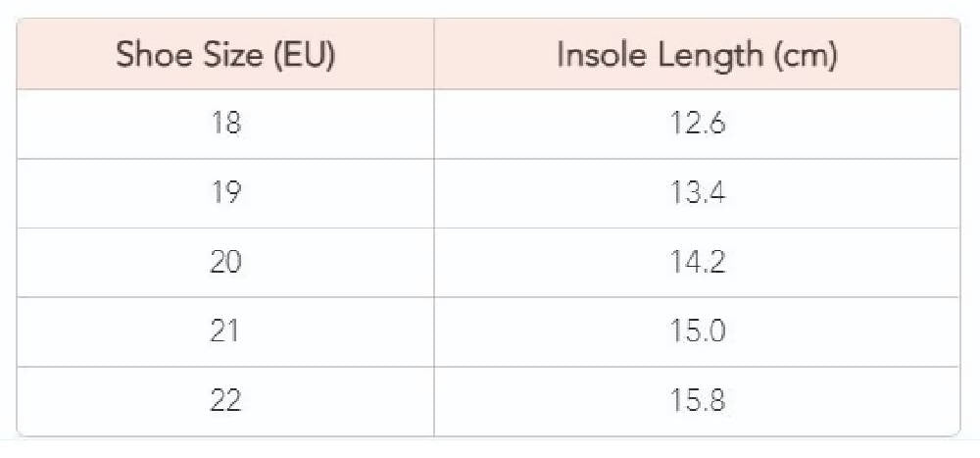Image resolution: width=980 pixels, height=458 pixels.
Task: Select the shoe size 19 cell
Action: click(225, 194)
